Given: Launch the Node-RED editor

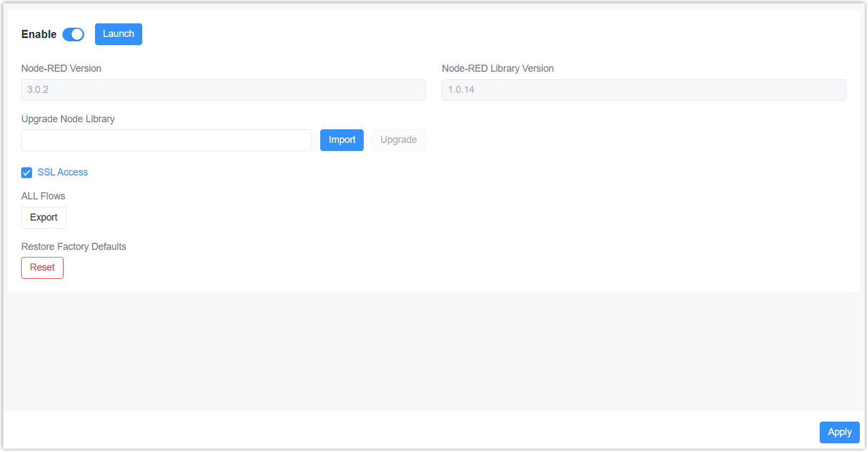Looking at the screenshot, I should click(x=118, y=34).
